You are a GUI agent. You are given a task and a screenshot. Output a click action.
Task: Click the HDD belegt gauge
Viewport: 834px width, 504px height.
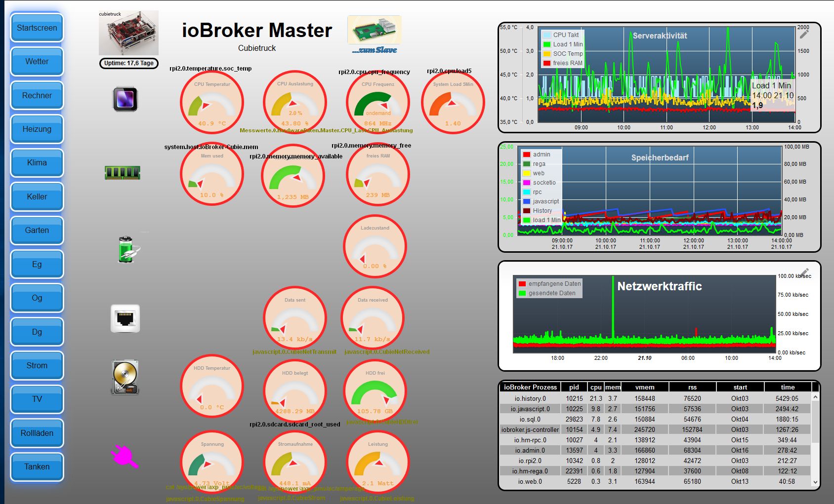coord(295,391)
